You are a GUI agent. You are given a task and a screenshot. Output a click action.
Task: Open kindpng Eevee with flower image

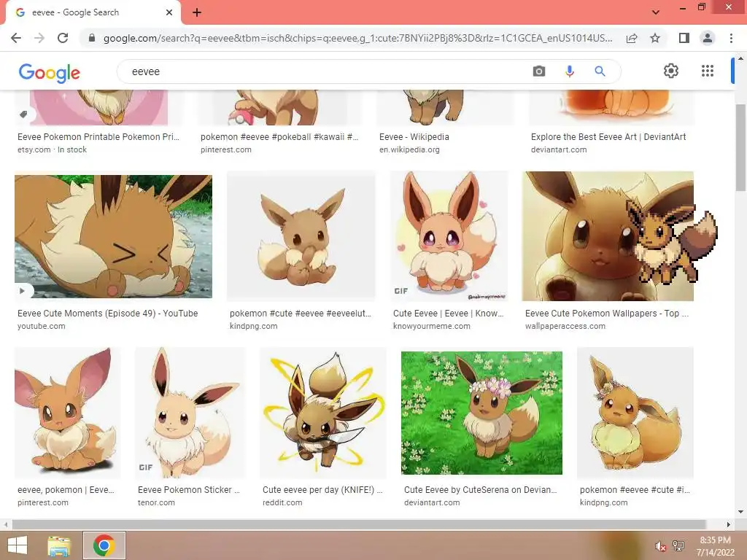click(635, 413)
